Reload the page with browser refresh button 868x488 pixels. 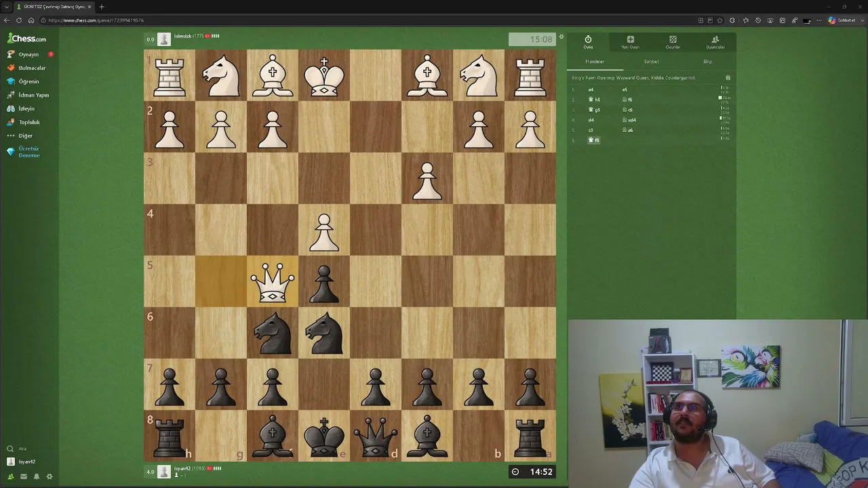[x=19, y=20]
